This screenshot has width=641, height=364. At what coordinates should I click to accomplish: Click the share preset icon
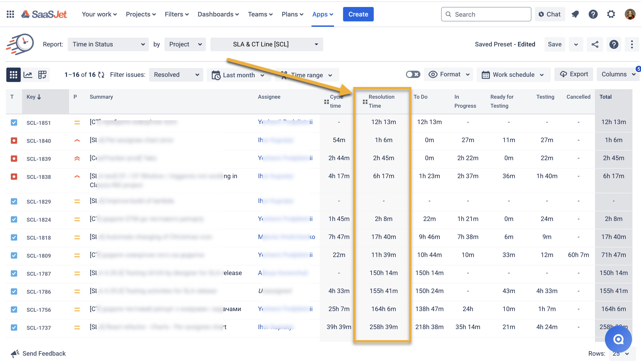(595, 45)
